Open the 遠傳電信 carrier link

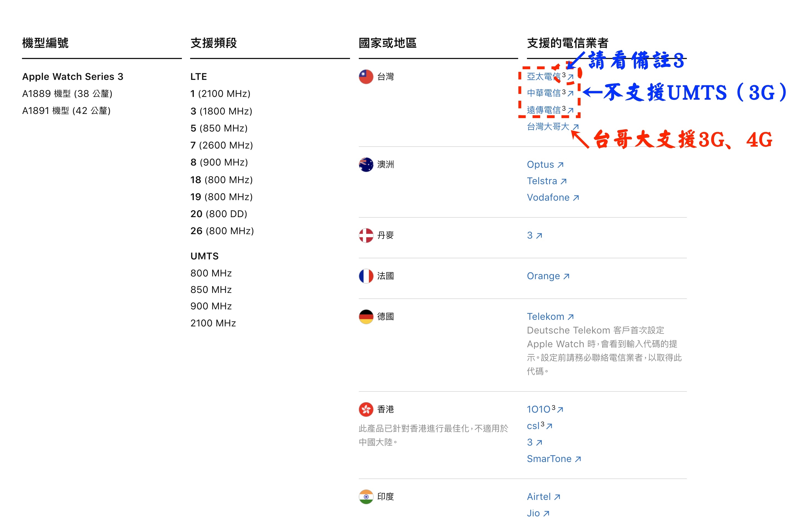[x=550, y=110]
